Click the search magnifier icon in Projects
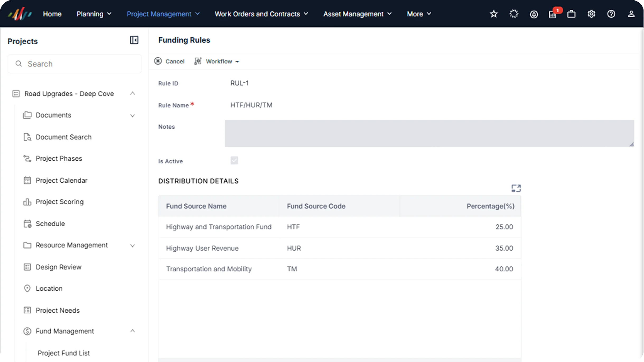This screenshot has width=644, height=362. point(18,64)
